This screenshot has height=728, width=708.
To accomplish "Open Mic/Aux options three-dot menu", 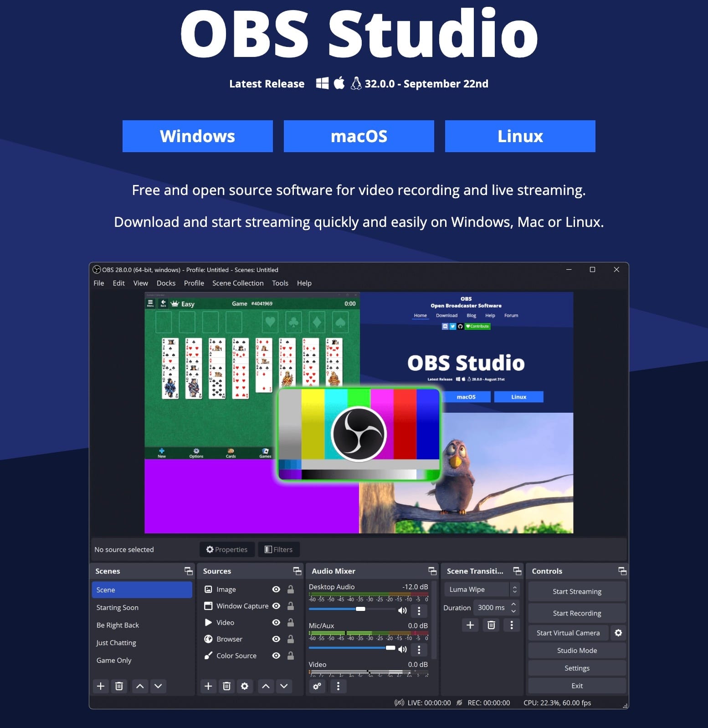I will [x=419, y=649].
